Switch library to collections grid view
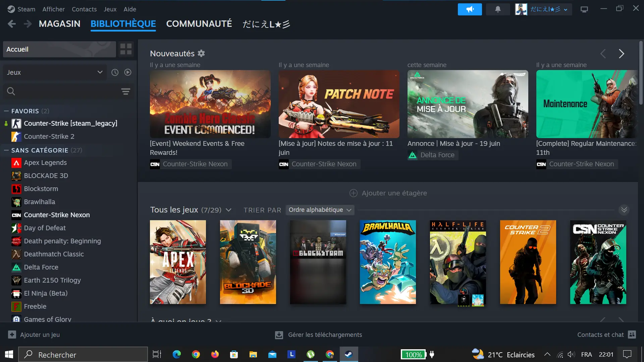644x362 pixels. 126,49
